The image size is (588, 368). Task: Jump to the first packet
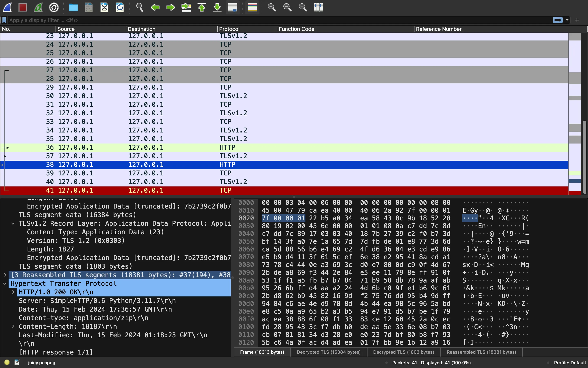pyautogui.click(x=202, y=7)
